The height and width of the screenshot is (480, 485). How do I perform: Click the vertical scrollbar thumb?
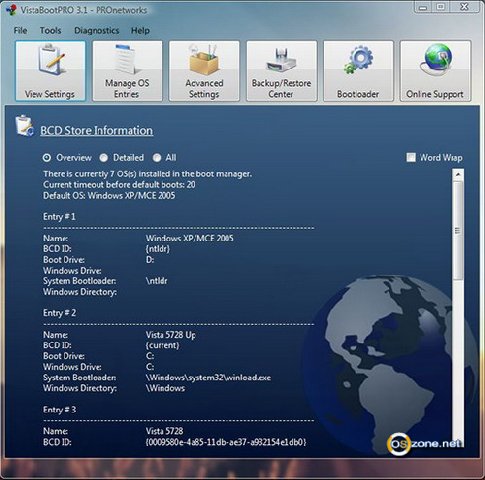point(458,230)
